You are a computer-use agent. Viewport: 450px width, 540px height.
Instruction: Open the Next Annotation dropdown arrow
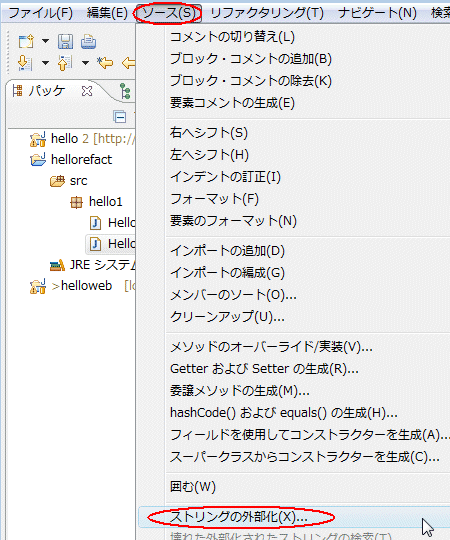click(45, 63)
